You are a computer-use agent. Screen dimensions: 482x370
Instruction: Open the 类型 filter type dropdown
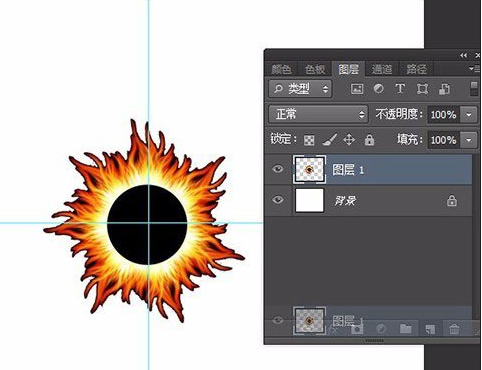[300, 89]
